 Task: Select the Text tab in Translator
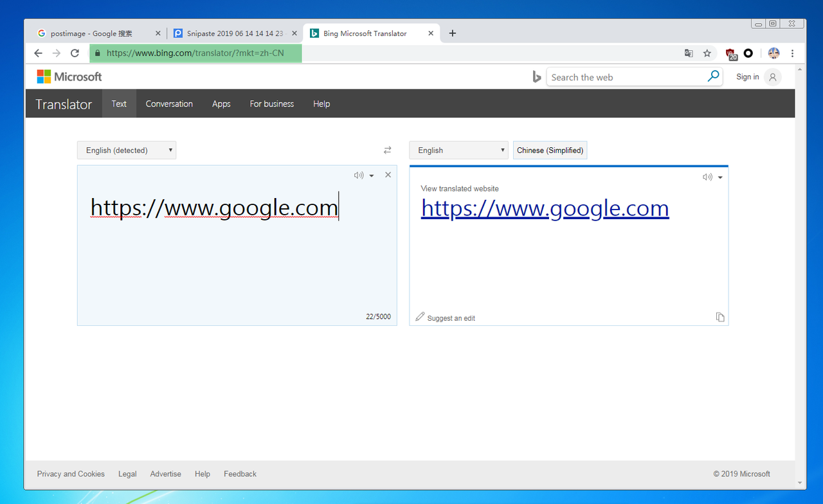(x=119, y=104)
